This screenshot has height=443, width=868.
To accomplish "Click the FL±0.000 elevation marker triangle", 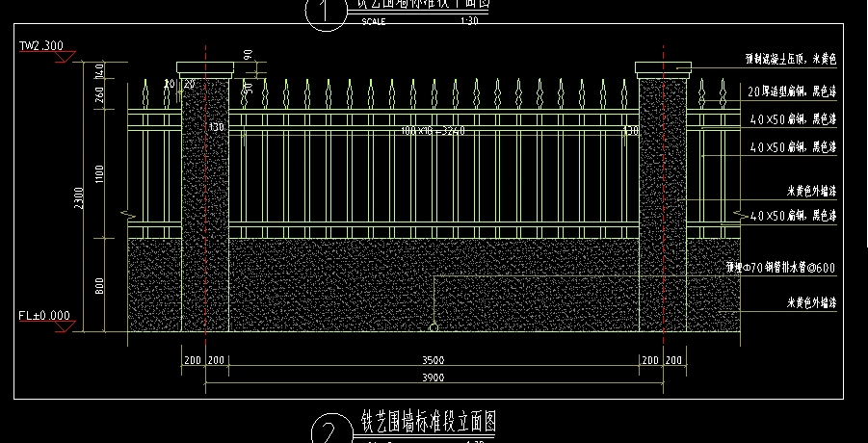I will pyautogui.click(x=66, y=327).
